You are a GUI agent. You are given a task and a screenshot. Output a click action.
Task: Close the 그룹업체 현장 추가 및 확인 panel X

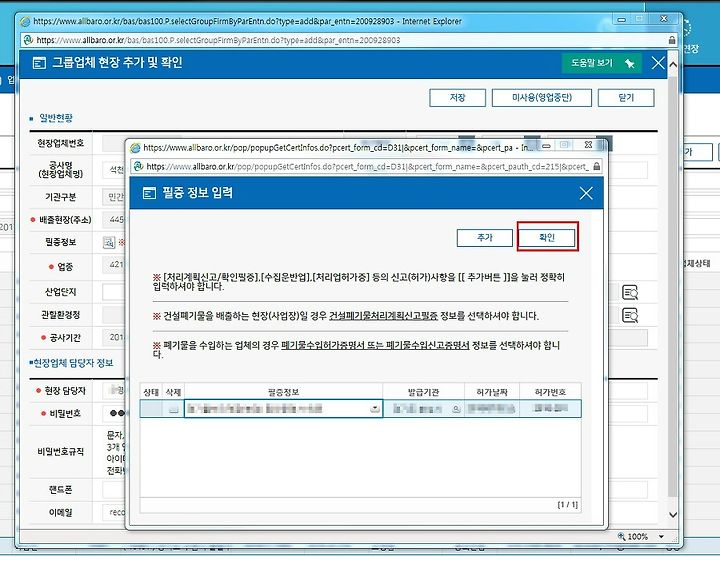click(658, 63)
